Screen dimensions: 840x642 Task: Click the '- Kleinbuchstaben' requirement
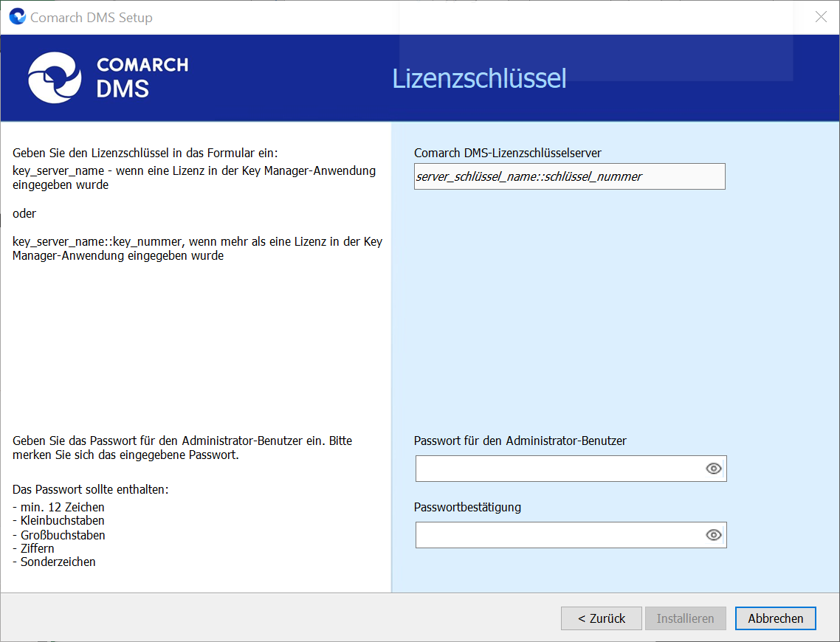tap(58, 520)
